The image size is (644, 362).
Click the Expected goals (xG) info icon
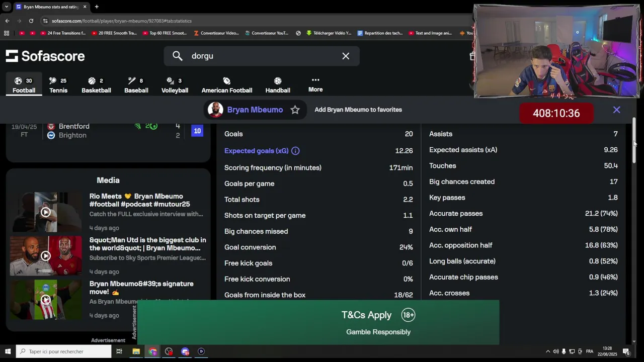click(295, 151)
